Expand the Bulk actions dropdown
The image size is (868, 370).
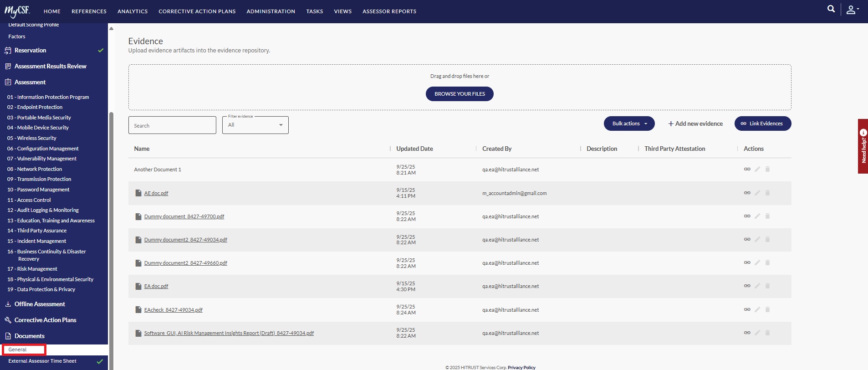coord(629,123)
